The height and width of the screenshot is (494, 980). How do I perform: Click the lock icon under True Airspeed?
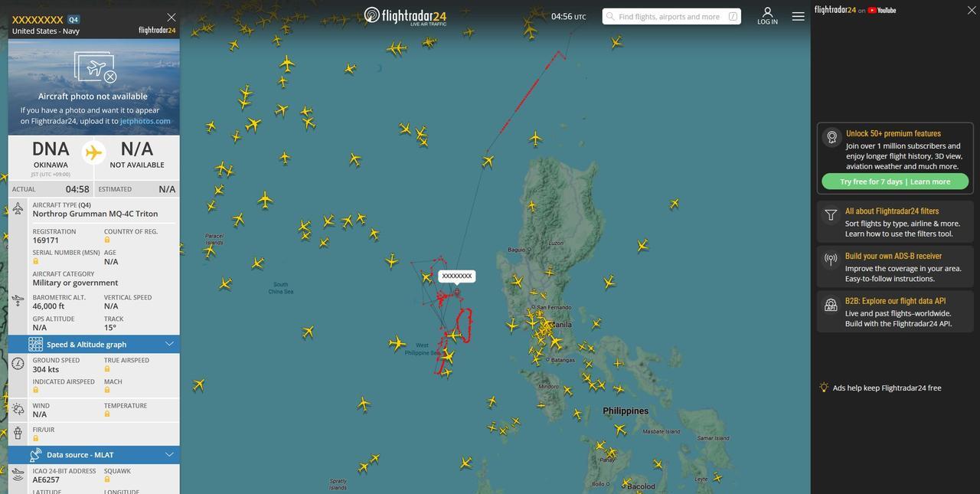point(107,369)
